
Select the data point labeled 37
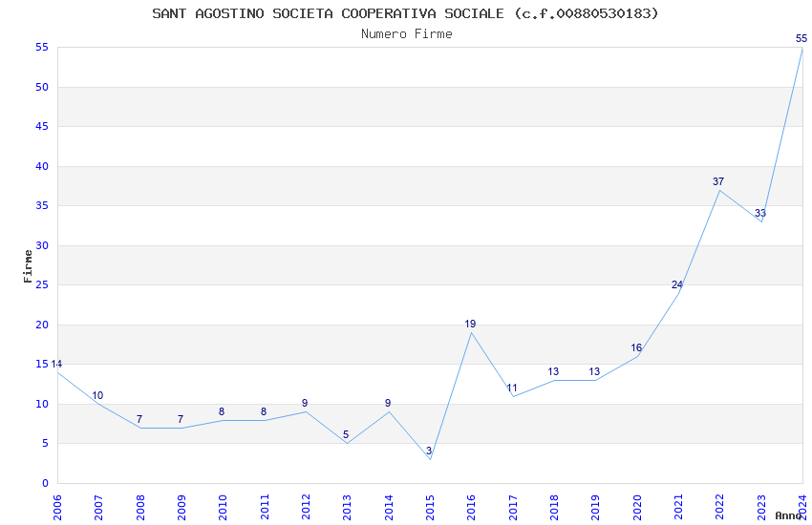pos(719,190)
